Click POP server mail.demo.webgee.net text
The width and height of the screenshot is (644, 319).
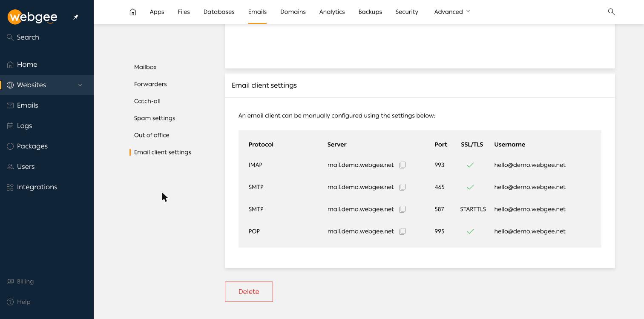click(360, 231)
